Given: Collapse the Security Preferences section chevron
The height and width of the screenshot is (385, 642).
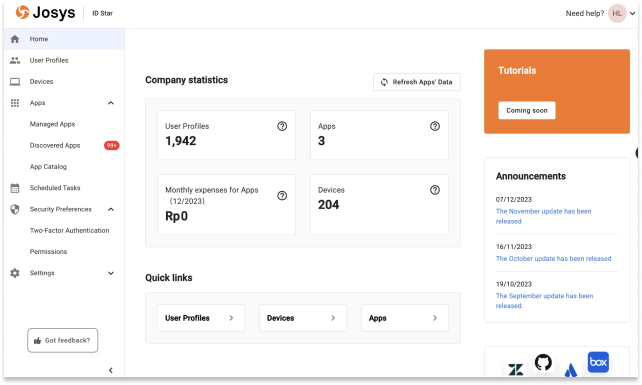Looking at the screenshot, I should click(x=111, y=209).
